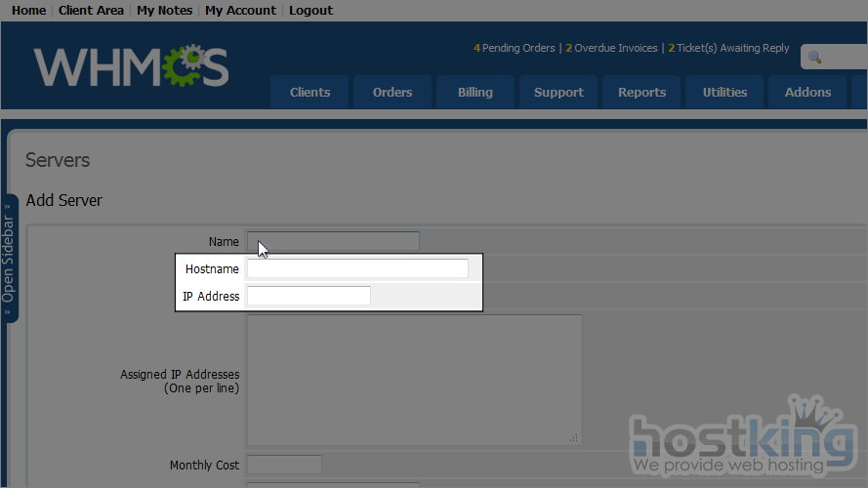868x488 pixels.
Task: Go to the Reports tab
Action: [641, 93]
